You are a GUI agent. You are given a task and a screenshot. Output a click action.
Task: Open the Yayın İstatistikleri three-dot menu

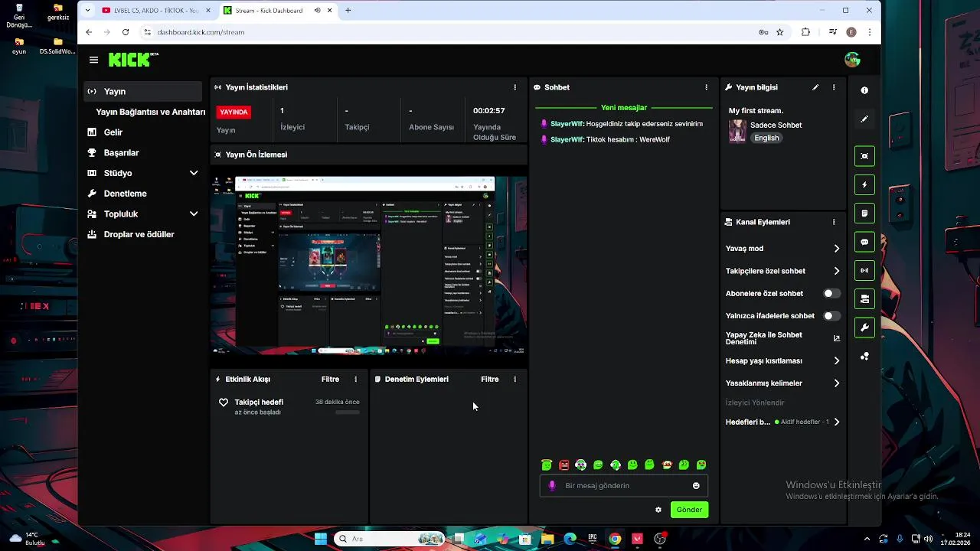[x=514, y=87]
